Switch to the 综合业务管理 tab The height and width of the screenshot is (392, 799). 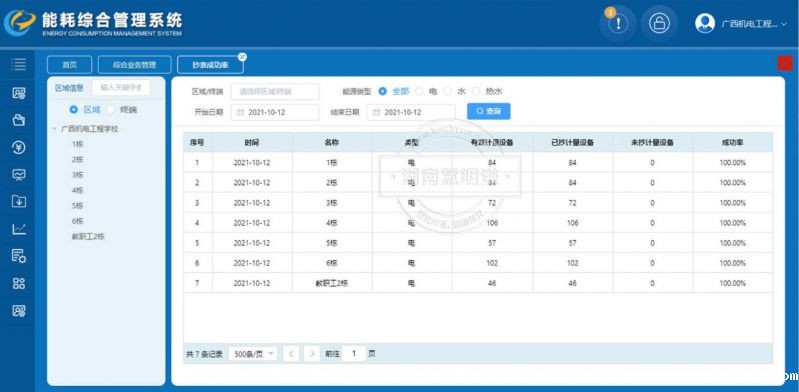[x=135, y=65]
